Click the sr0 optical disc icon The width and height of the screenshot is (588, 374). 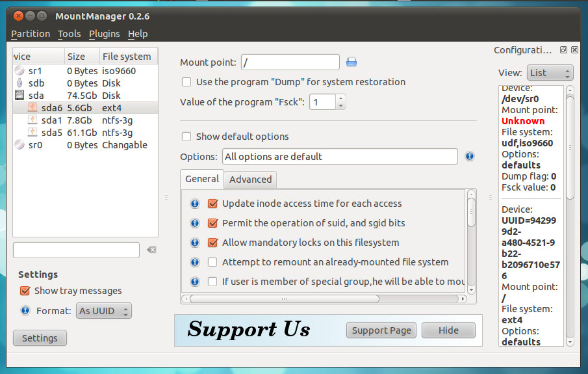click(19, 145)
